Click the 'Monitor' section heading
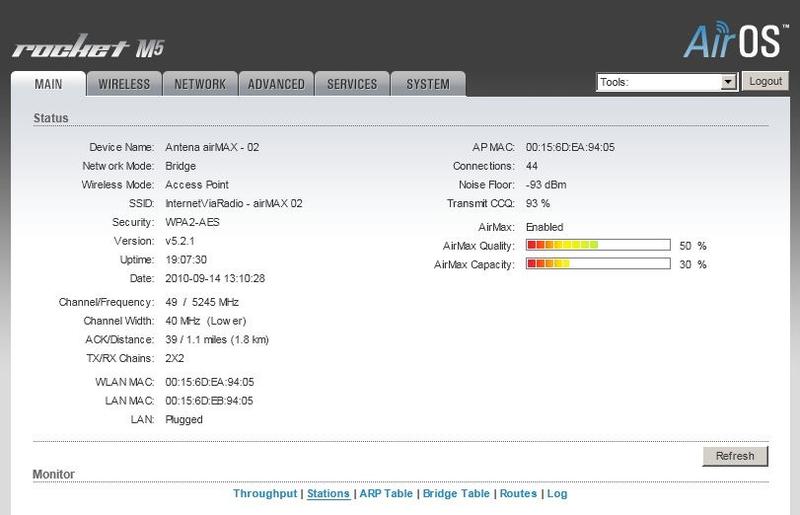 pyautogui.click(x=54, y=474)
